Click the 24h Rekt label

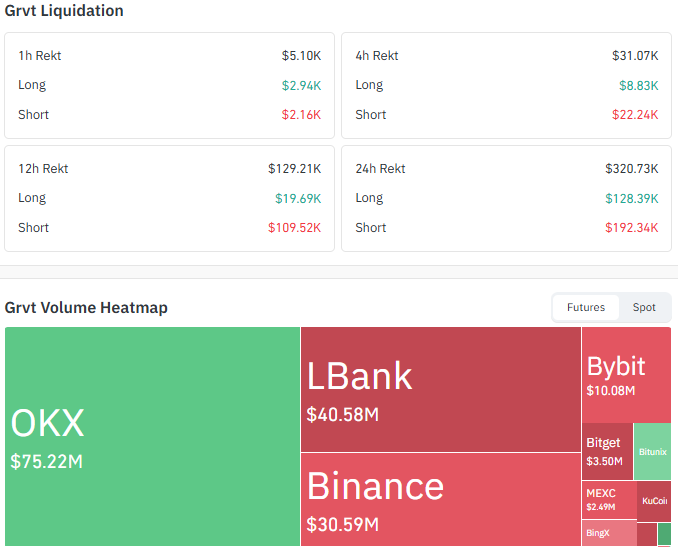click(380, 169)
